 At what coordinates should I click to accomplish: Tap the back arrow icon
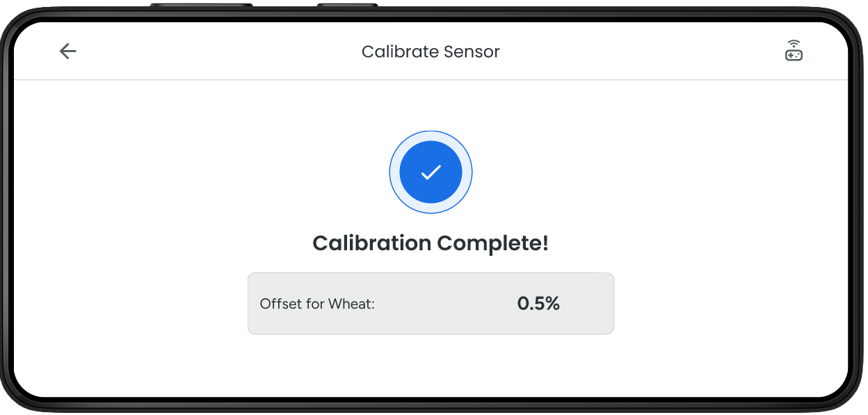click(67, 51)
